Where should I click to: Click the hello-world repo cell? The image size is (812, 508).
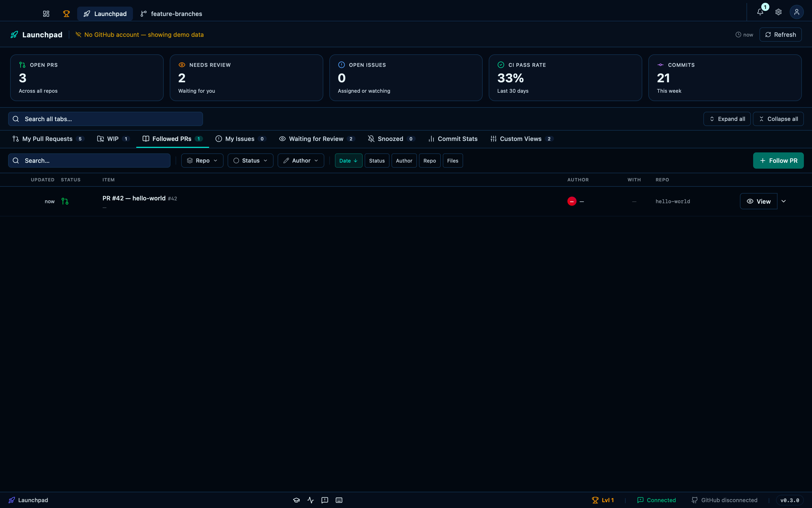click(673, 201)
